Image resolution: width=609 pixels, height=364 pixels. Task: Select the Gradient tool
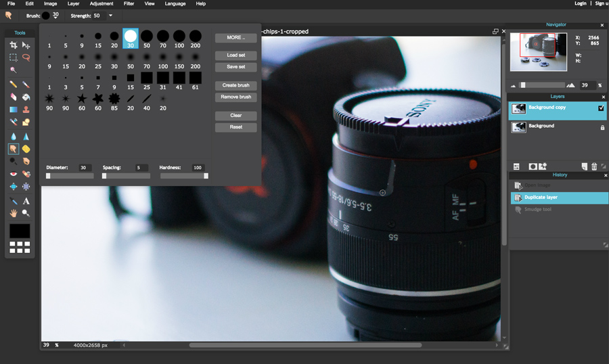coord(14,110)
